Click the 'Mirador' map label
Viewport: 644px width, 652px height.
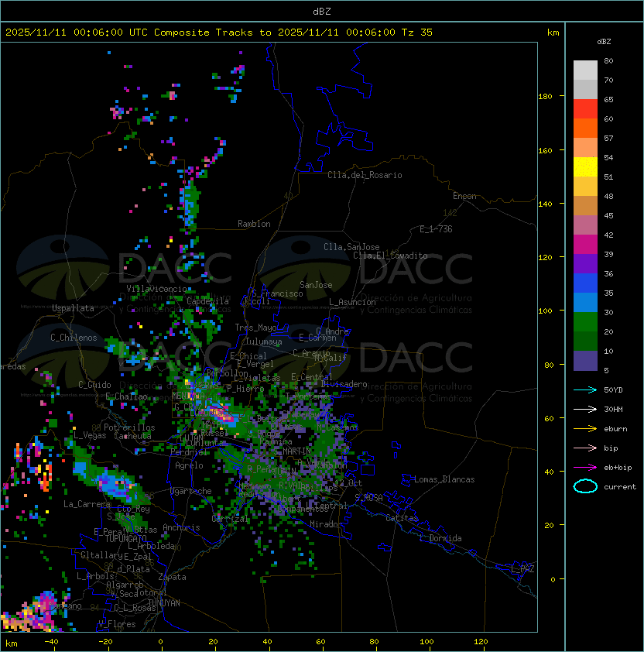point(326,524)
